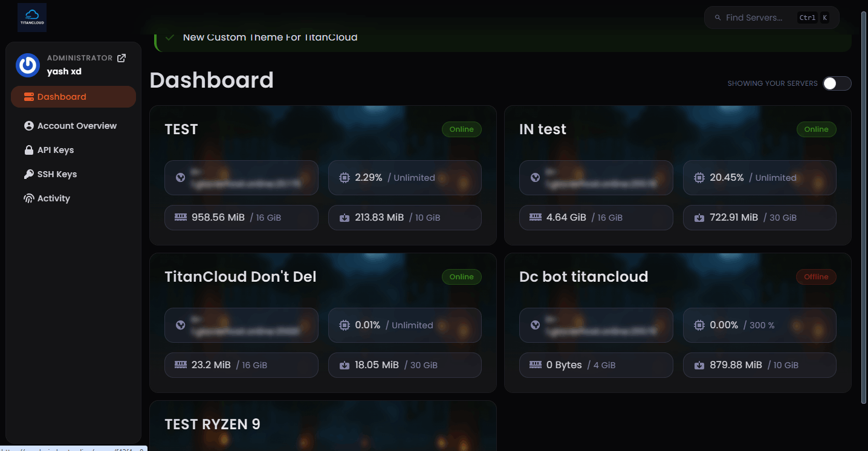
Task: View the Activity page
Action: coord(54,198)
